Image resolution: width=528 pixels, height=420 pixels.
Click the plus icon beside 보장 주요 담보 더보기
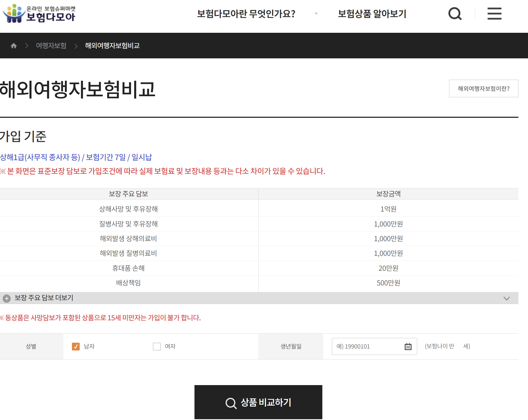(x=7, y=298)
